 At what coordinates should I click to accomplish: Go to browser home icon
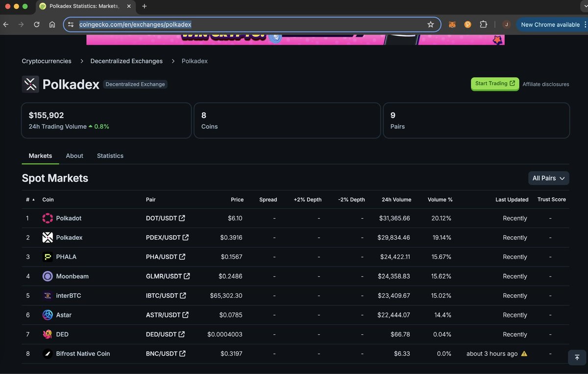coord(52,24)
